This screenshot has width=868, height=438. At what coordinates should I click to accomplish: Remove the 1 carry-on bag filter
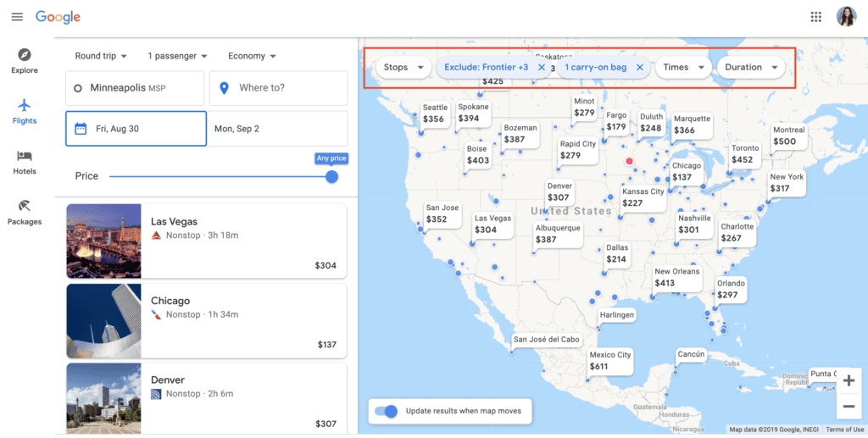coord(640,67)
